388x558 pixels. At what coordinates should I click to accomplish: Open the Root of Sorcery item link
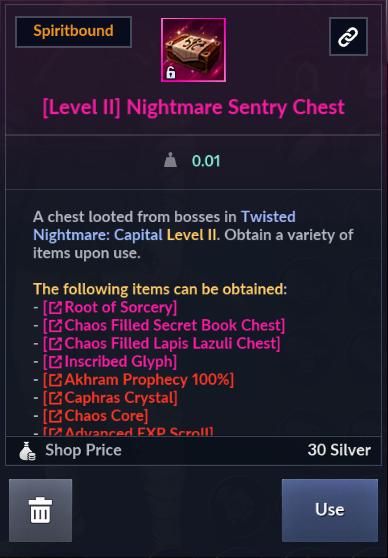pyautogui.click(x=110, y=307)
